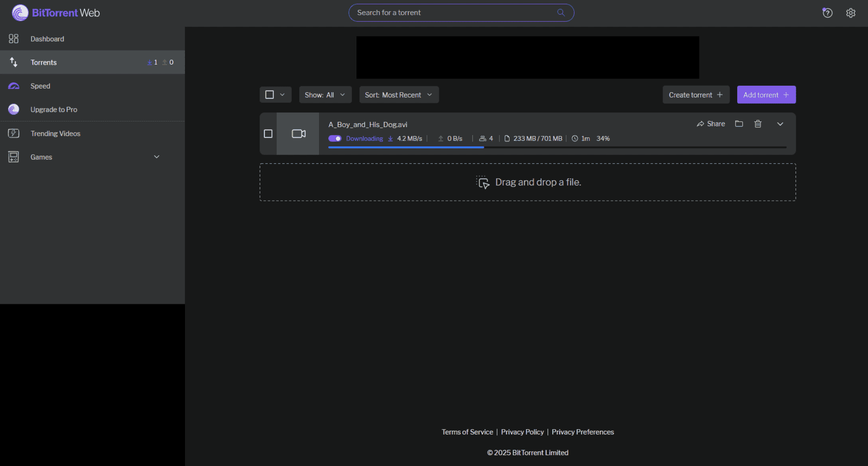Open folder for A_Boy_and_His_Dog.avi
This screenshot has width=868, height=466.
[x=739, y=124]
